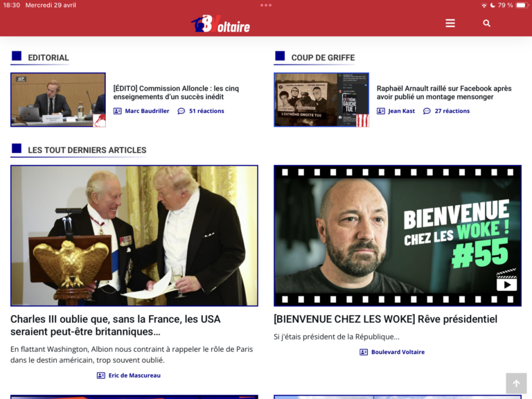This screenshot has height=399, width=532.
Task: Tap the search magnifier icon
Action: (486, 24)
